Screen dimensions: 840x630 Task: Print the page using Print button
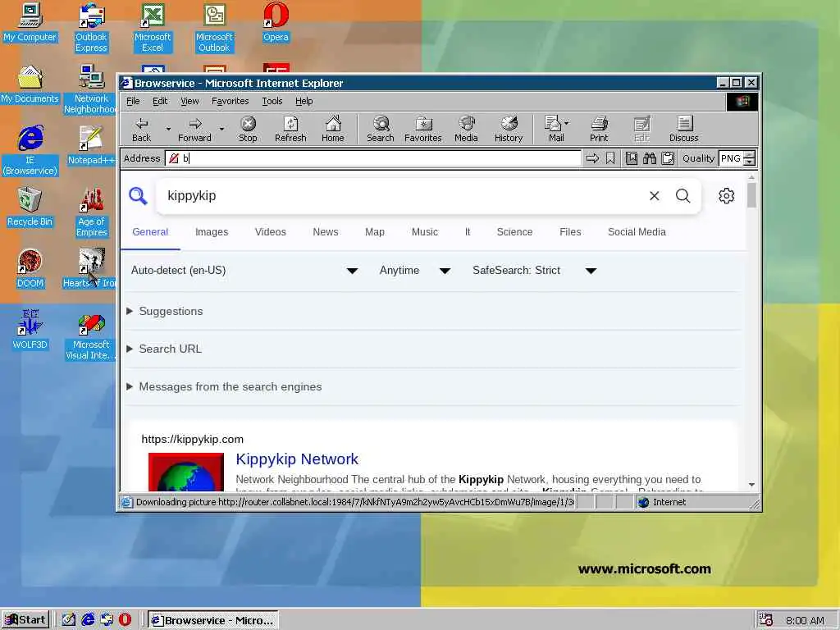[x=599, y=129]
